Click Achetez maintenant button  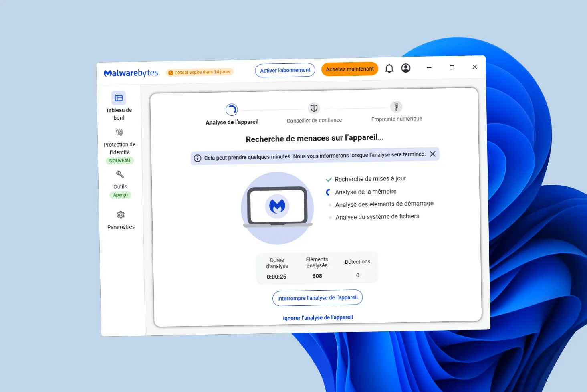tap(350, 69)
